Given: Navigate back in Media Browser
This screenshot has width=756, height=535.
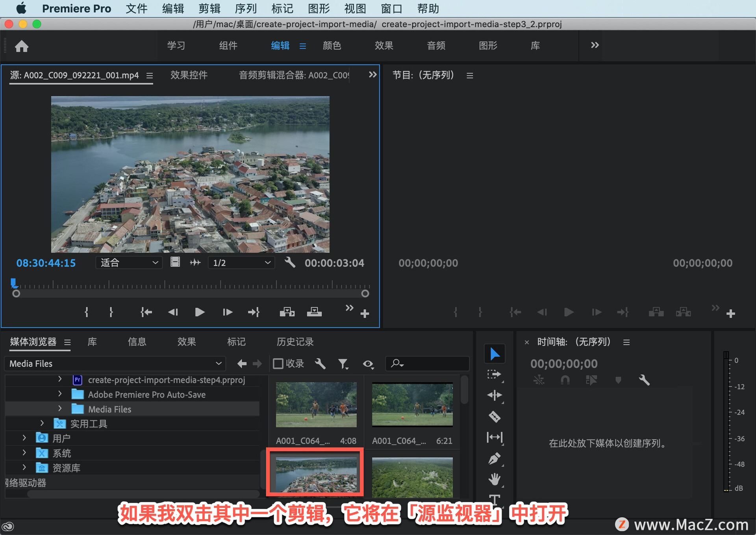Looking at the screenshot, I should [x=242, y=364].
